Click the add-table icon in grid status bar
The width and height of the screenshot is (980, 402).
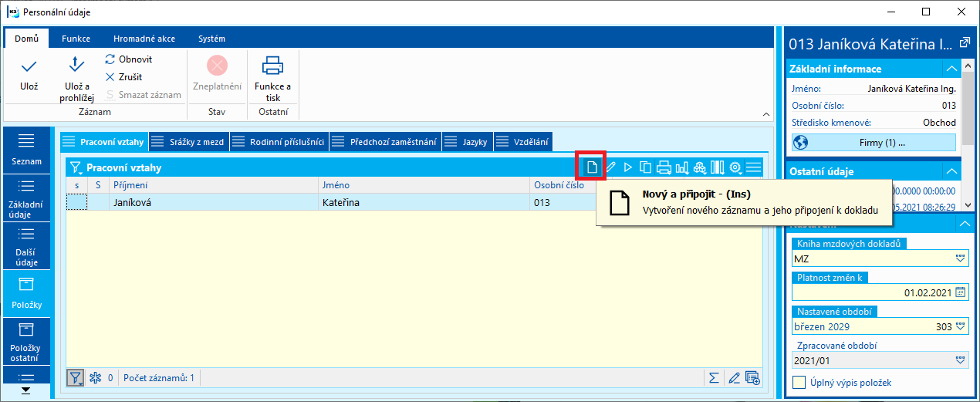click(x=752, y=378)
